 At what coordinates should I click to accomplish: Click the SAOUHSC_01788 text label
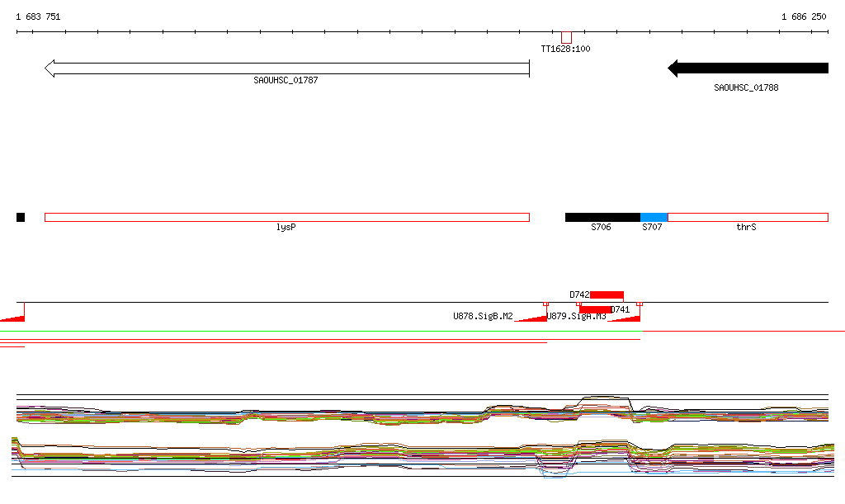746,87
